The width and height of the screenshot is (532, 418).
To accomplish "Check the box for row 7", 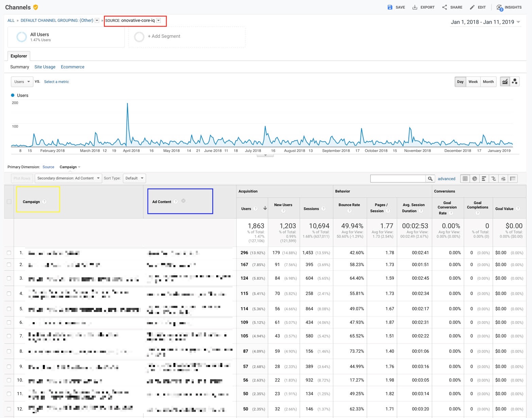I will click(x=9, y=336).
